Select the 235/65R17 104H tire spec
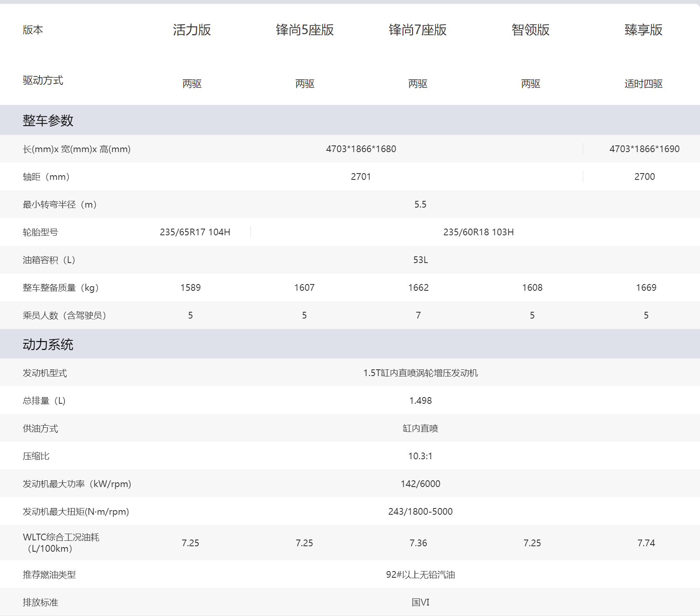Image resolution: width=700 pixels, height=616 pixels. pyautogui.click(x=195, y=232)
